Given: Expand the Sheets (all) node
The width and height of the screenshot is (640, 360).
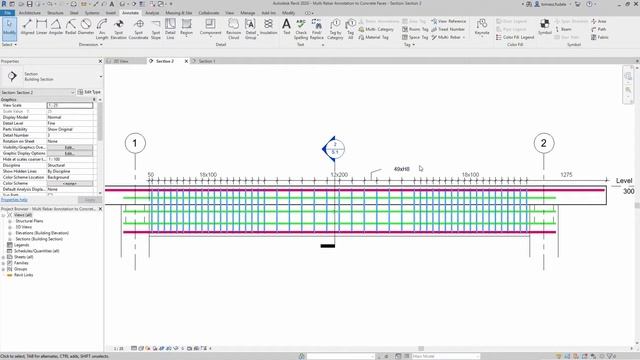Looking at the screenshot, I should coord(4,257).
